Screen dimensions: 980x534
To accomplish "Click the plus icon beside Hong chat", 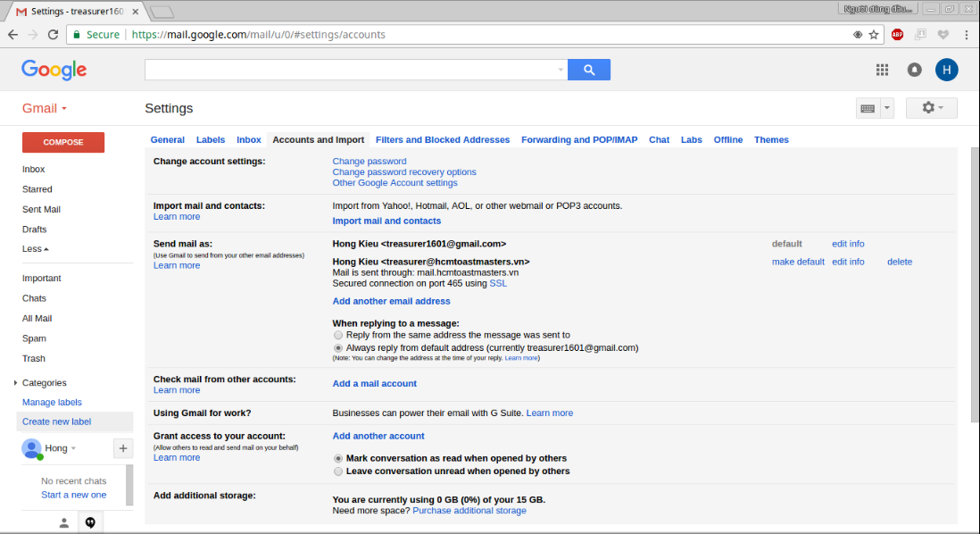I will pyautogui.click(x=123, y=448).
